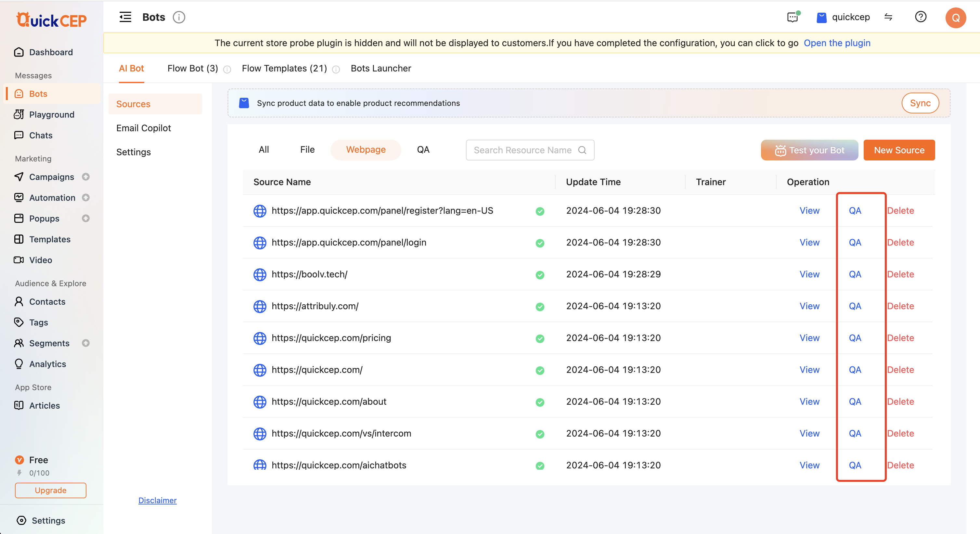This screenshot has height=534, width=980.
Task: Open the help question mark icon
Action: pyautogui.click(x=921, y=17)
